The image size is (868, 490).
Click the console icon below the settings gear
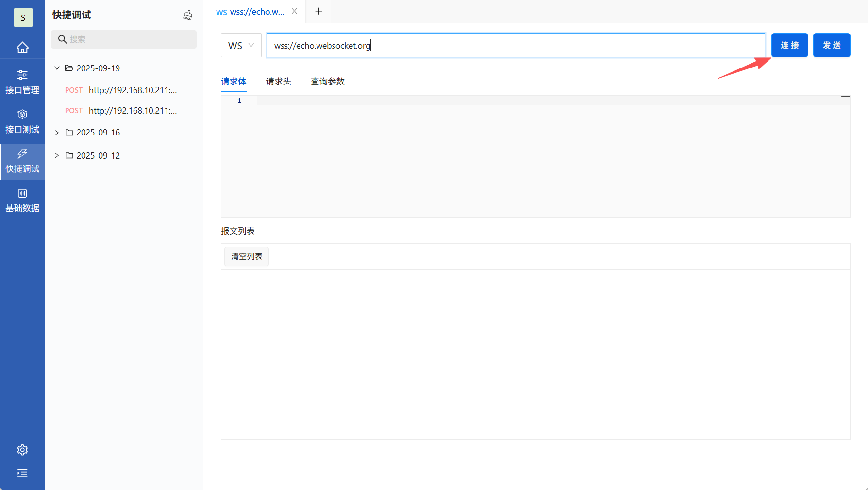(x=22, y=473)
